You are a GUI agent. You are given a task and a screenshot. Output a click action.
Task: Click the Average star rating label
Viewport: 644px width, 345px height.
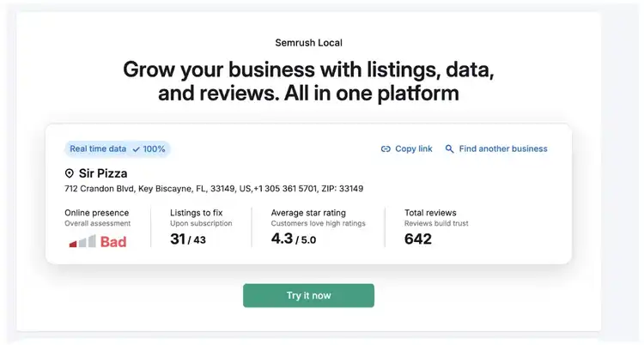[308, 213]
